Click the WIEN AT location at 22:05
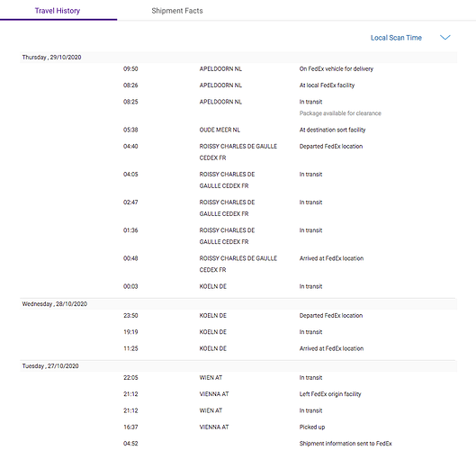 pos(211,378)
